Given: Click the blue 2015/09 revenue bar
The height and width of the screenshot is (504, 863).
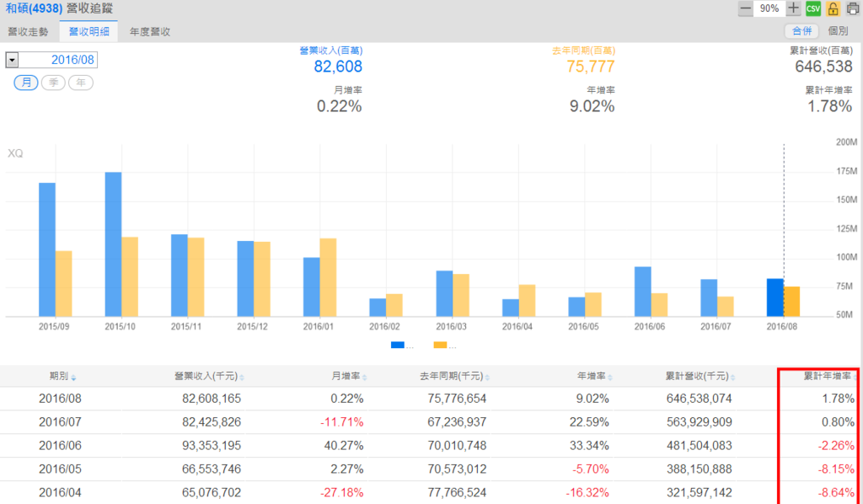Looking at the screenshot, I should click(47, 249).
